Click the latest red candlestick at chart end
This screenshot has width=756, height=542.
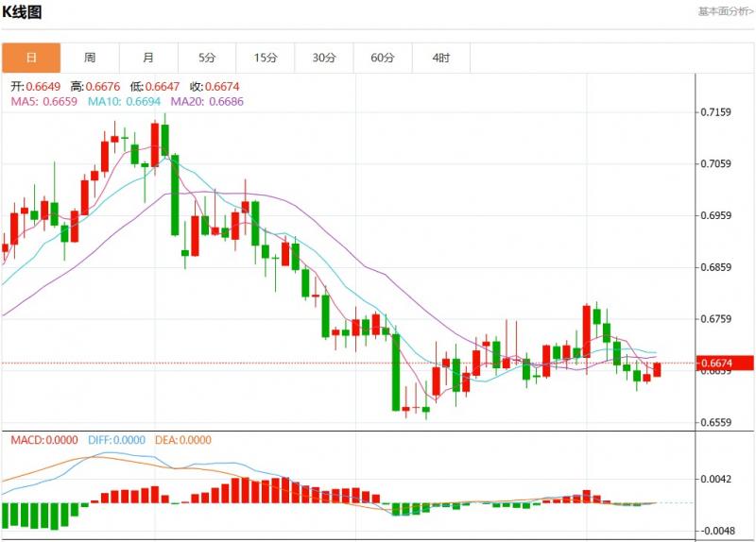657,369
